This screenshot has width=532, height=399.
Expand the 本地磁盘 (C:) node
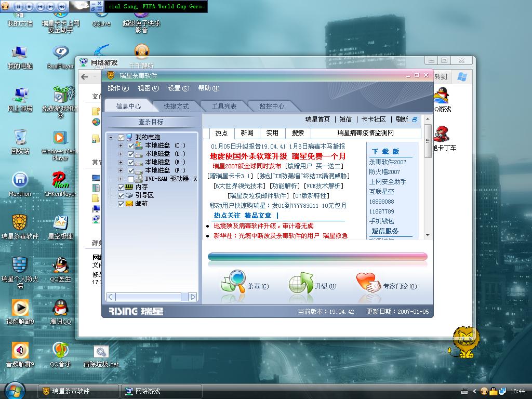121,145
